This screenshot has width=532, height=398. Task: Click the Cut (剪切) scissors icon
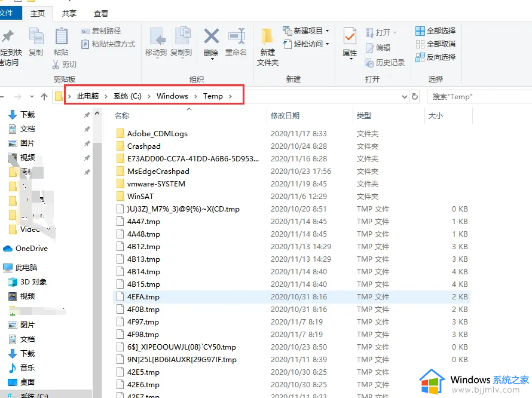pos(56,65)
